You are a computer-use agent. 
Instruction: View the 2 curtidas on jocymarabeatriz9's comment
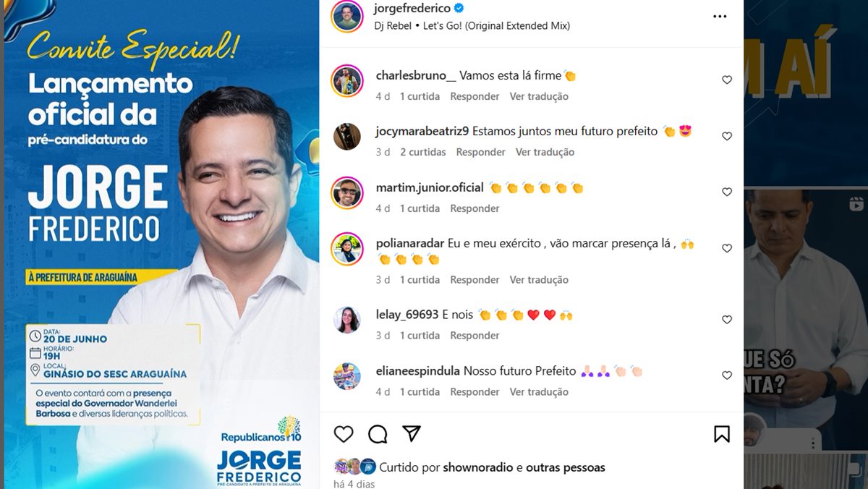click(423, 152)
